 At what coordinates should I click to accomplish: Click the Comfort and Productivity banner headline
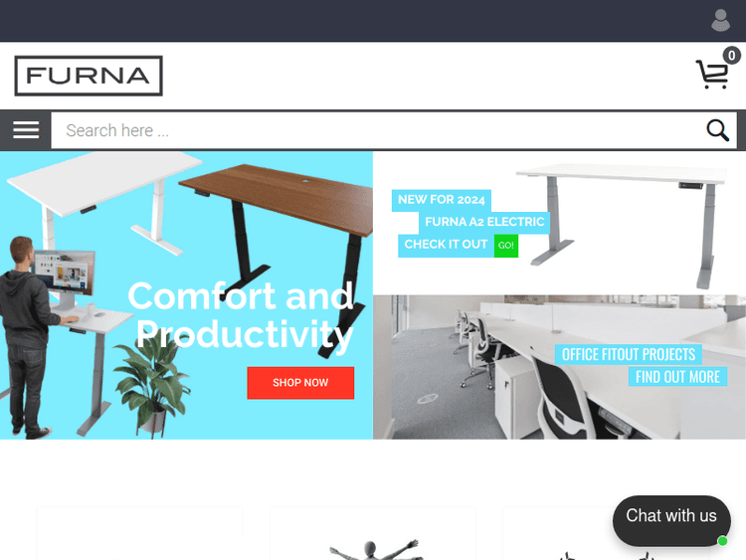point(241,314)
